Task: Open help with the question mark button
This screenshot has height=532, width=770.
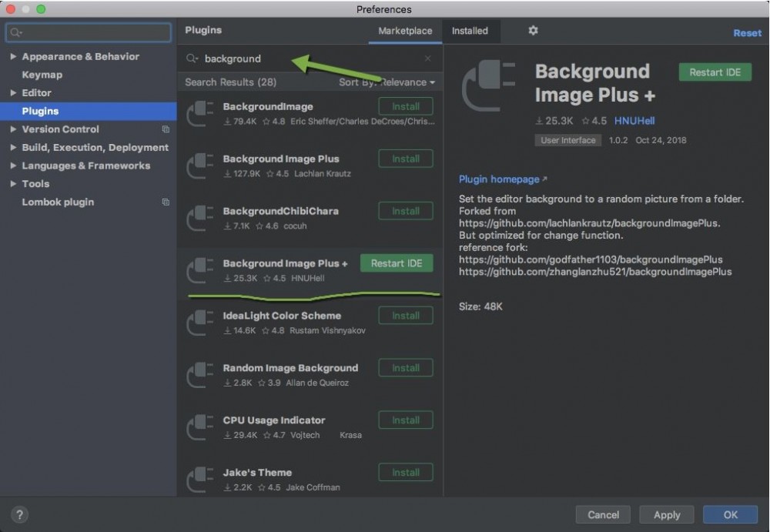Action: (x=19, y=514)
